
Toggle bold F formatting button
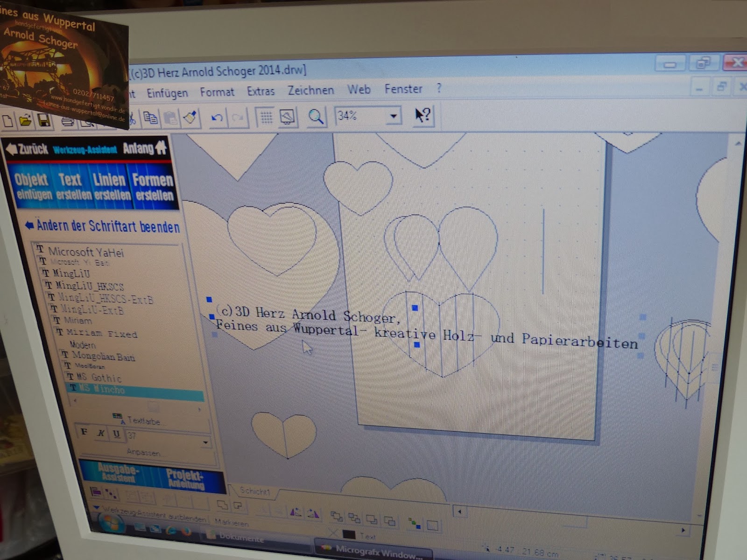coord(84,432)
